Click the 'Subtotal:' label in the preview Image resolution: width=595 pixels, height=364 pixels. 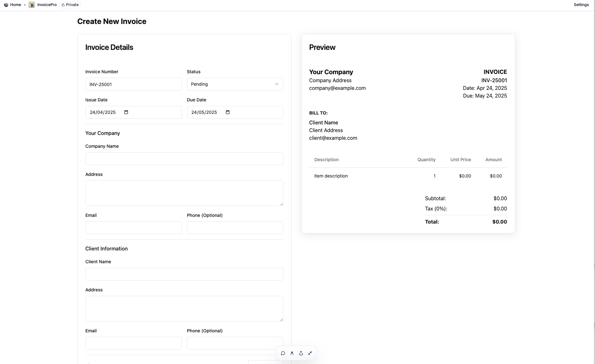(435, 198)
